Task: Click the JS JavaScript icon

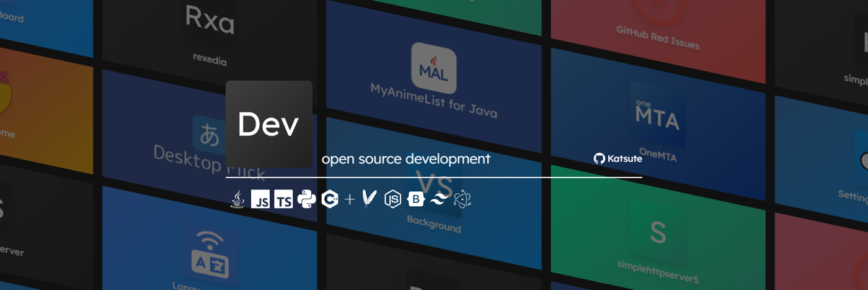Action: pyautogui.click(x=260, y=199)
